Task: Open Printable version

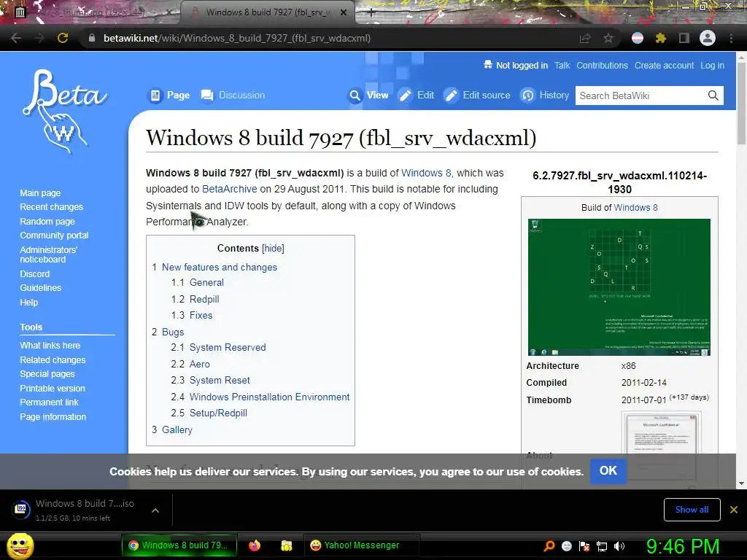Action: click(x=53, y=389)
